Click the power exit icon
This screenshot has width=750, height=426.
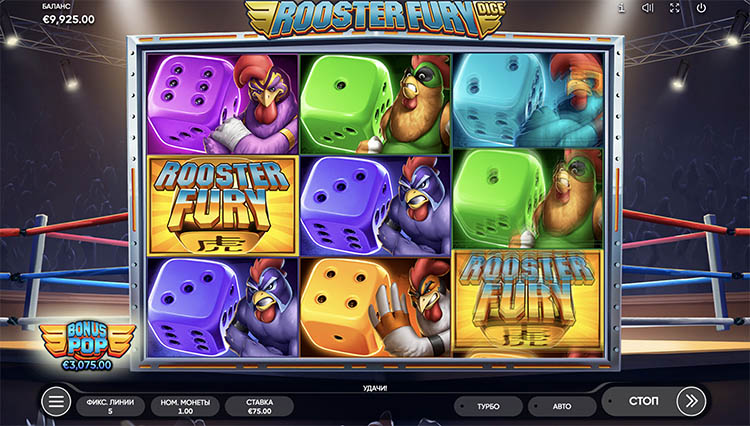click(x=701, y=8)
